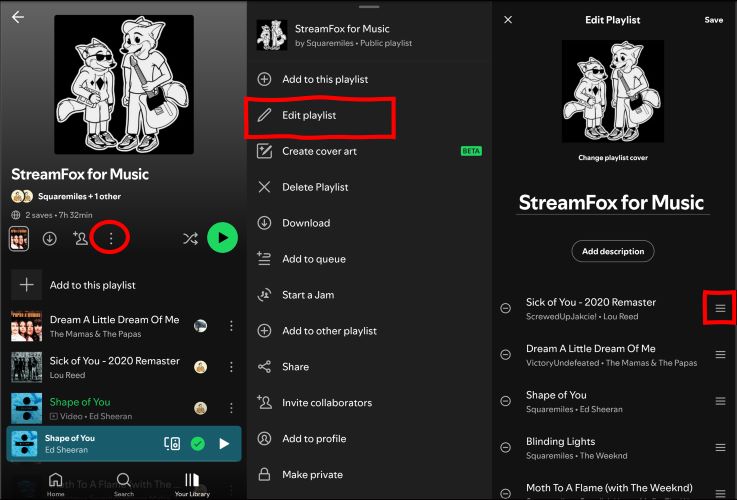Image resolution: width=737 pixels, height=500 pixels.
Task: Remove Sick of You using minus icon
Action: (x=506, y=308)
